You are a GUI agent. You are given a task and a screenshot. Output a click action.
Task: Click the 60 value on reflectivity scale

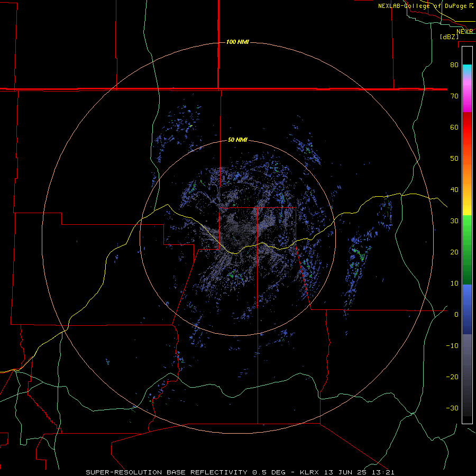454,127
